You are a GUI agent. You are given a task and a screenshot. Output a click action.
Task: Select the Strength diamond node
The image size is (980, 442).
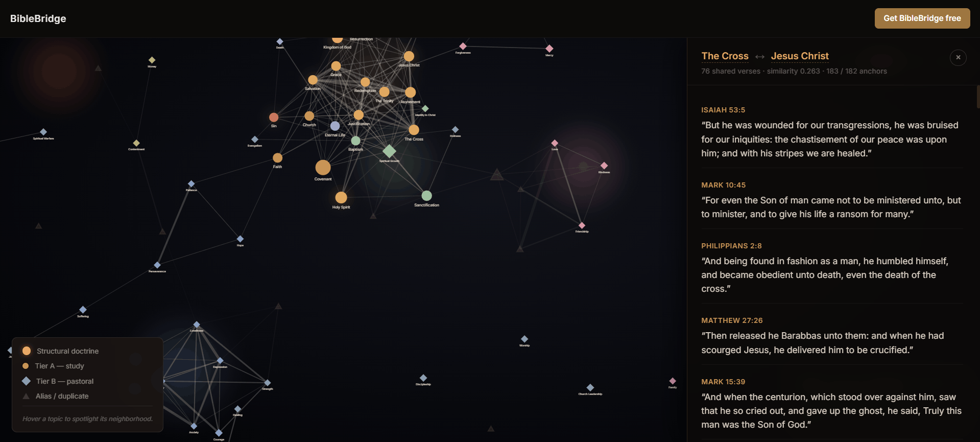pos(268,383)
